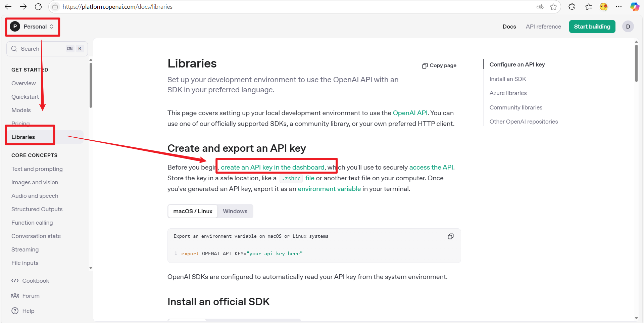Click the 'Create and export an API key' heading

237,148
